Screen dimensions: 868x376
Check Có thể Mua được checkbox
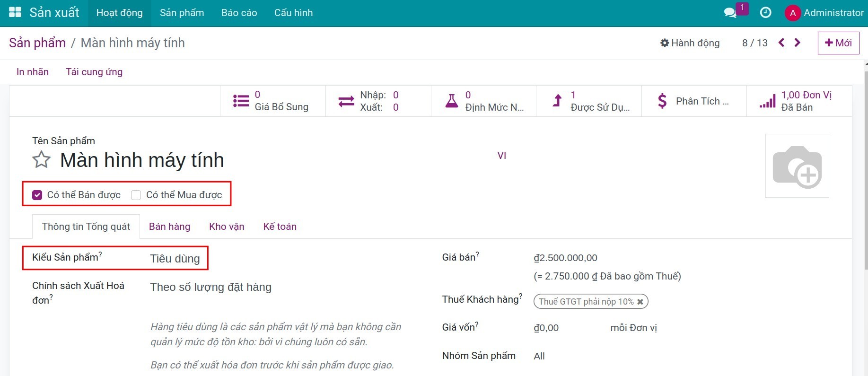click(136, 195)
